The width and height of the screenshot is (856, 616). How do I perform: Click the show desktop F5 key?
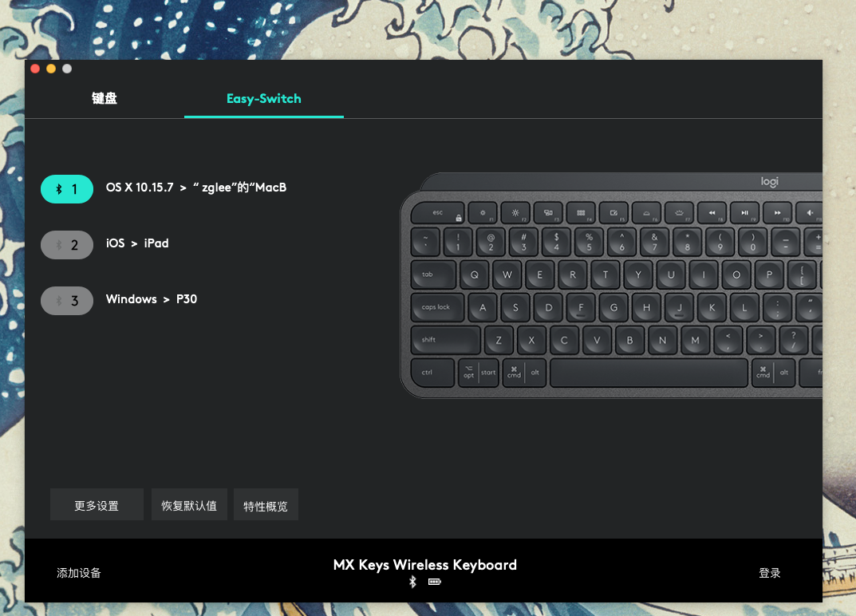(x=613, y=212)
